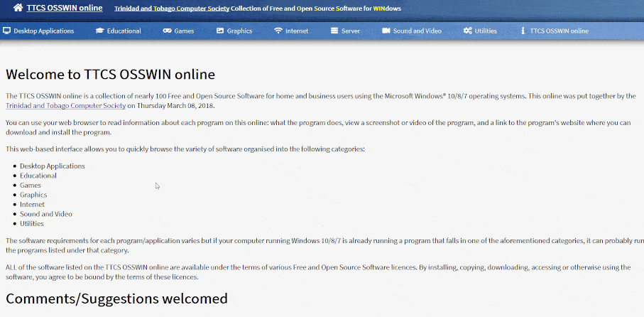The image size is (644, 317).
Task: Click the Graphics bullet item
Action: [33, 195]
